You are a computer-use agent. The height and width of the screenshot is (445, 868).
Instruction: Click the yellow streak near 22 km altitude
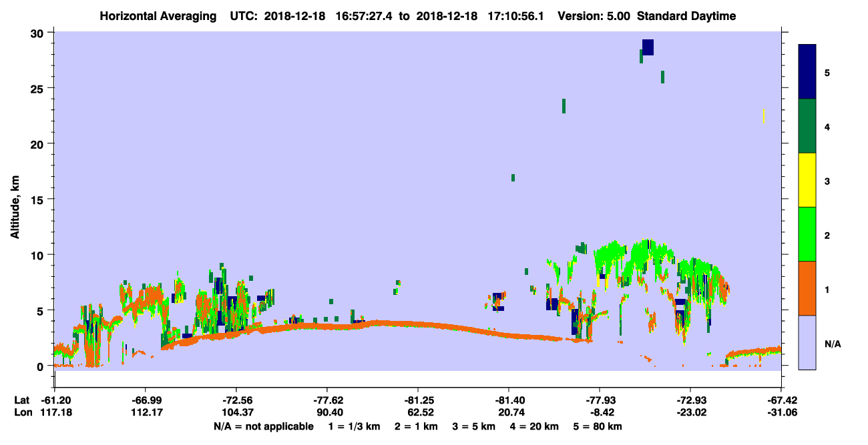[764, 116]
